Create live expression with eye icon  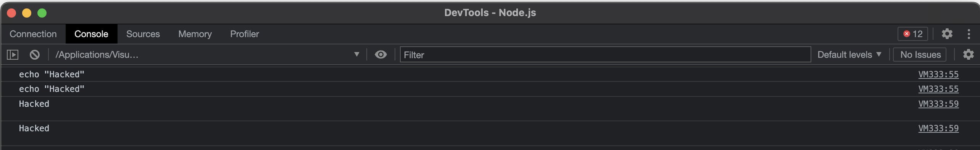380,55
